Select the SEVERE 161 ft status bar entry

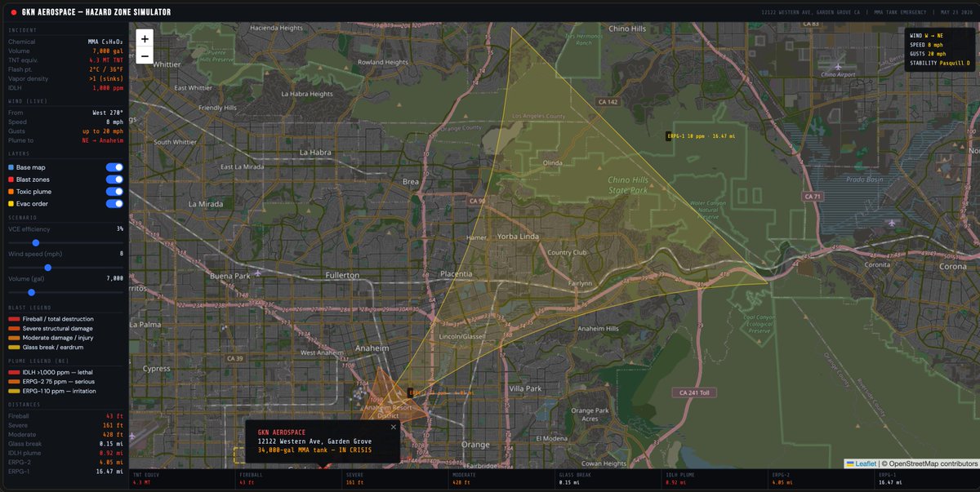[x=394, y=479]
